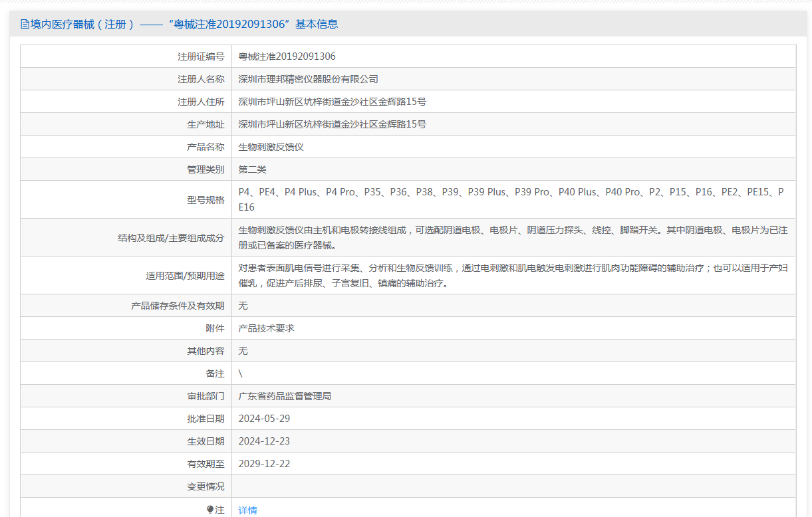812x517 pixels.
Task: Click the header title 境内医疗器械（注册）基本信息
Action: [184, 25]
